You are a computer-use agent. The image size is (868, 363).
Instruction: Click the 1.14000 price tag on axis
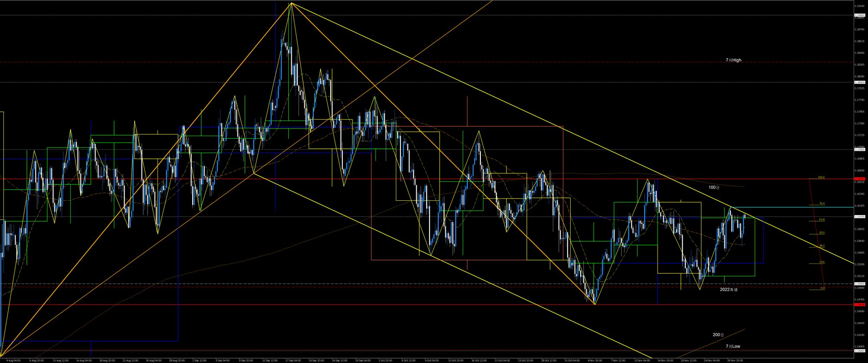[x=859, y=350]
